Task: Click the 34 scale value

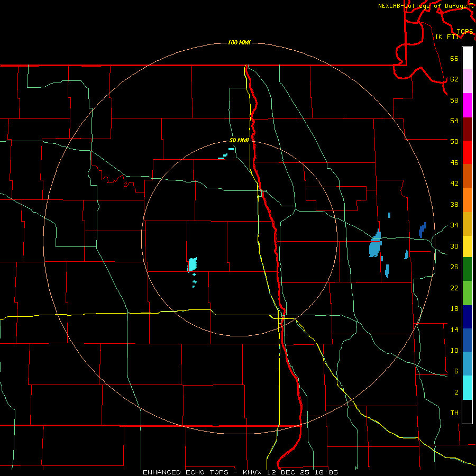Action: tap(454, 225)
